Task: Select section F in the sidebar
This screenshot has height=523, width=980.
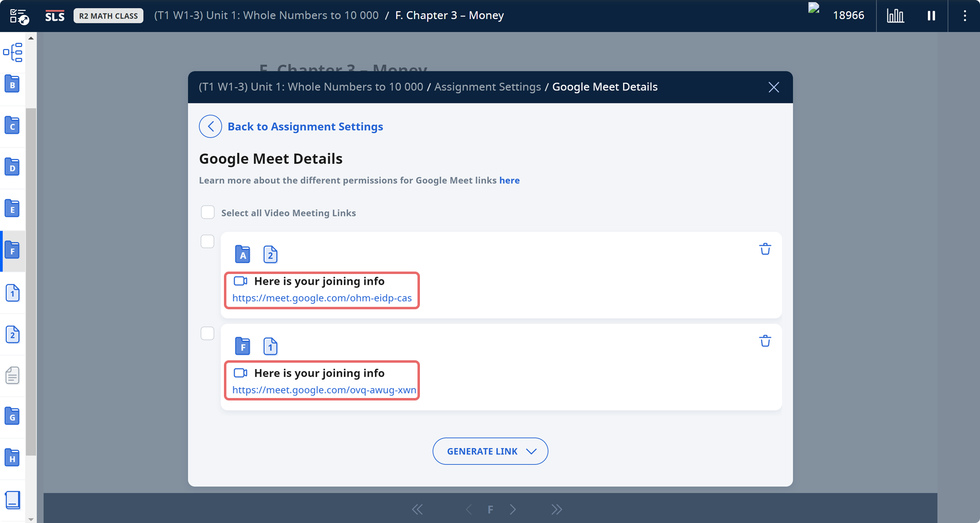Action: pos(12,251)
